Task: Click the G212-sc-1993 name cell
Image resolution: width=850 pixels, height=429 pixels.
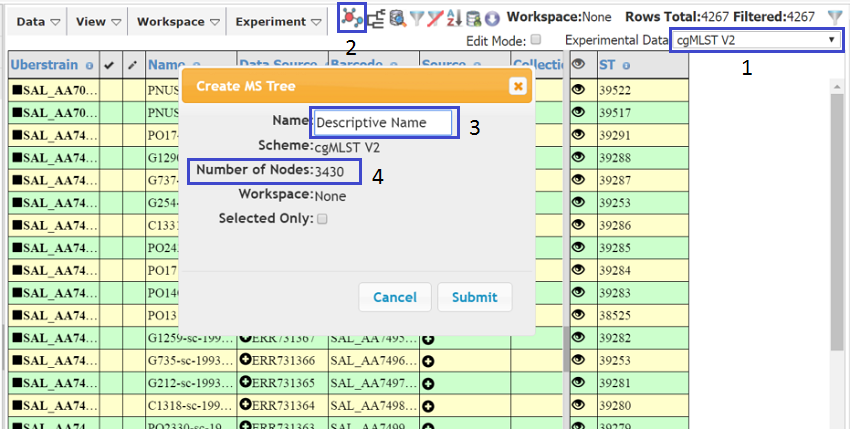Action: 191,383
